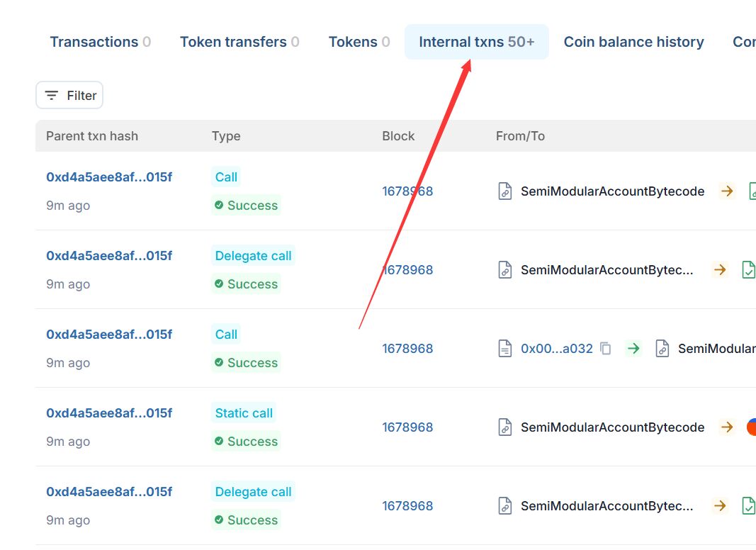Open the block link in the last row

407,506
